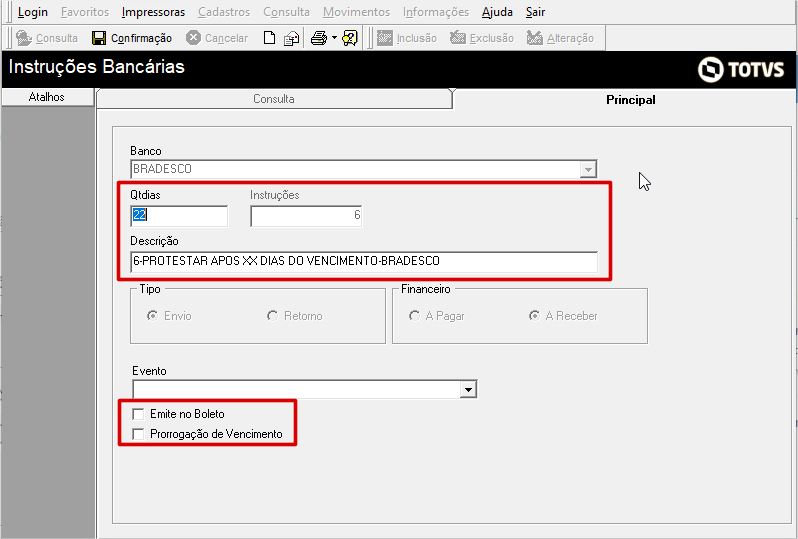Open the Login menu

point(33,12)
